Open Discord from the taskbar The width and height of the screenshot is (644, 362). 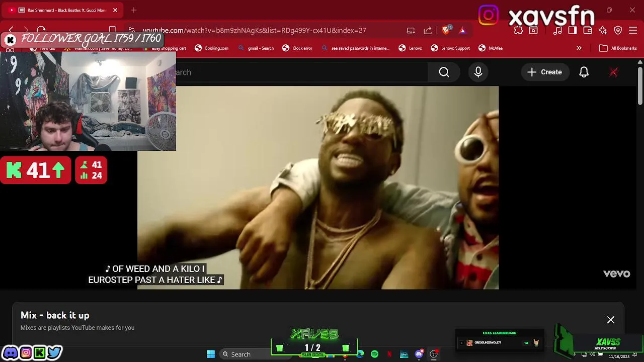click(x=419, y=354)
